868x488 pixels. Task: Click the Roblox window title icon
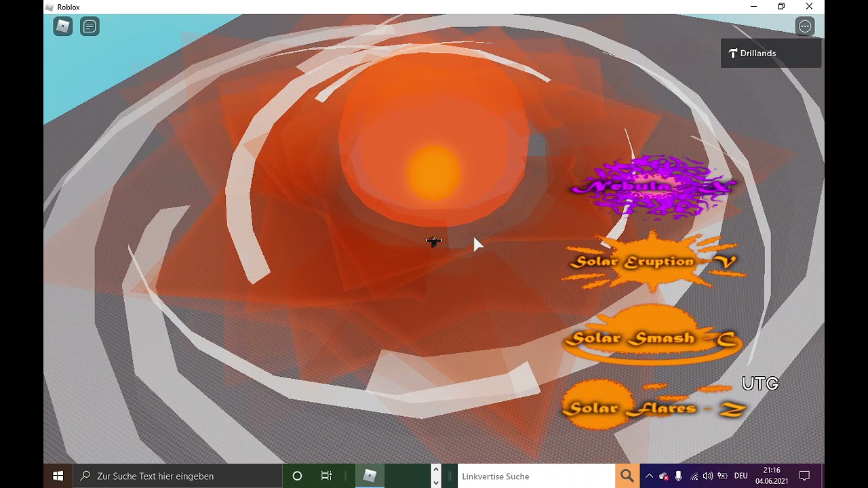coord(49,7)
